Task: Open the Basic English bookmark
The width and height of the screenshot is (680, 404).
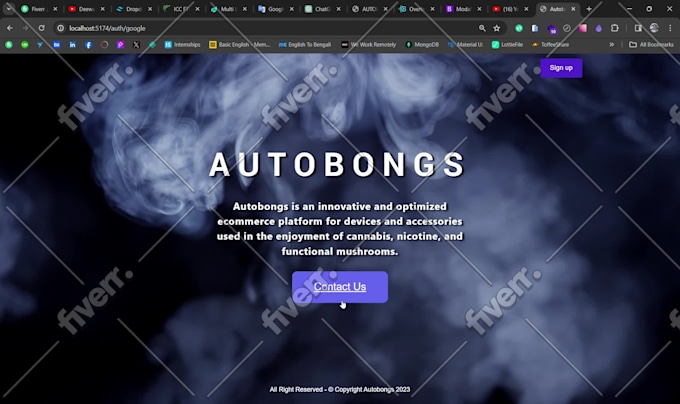Action: 239,45
